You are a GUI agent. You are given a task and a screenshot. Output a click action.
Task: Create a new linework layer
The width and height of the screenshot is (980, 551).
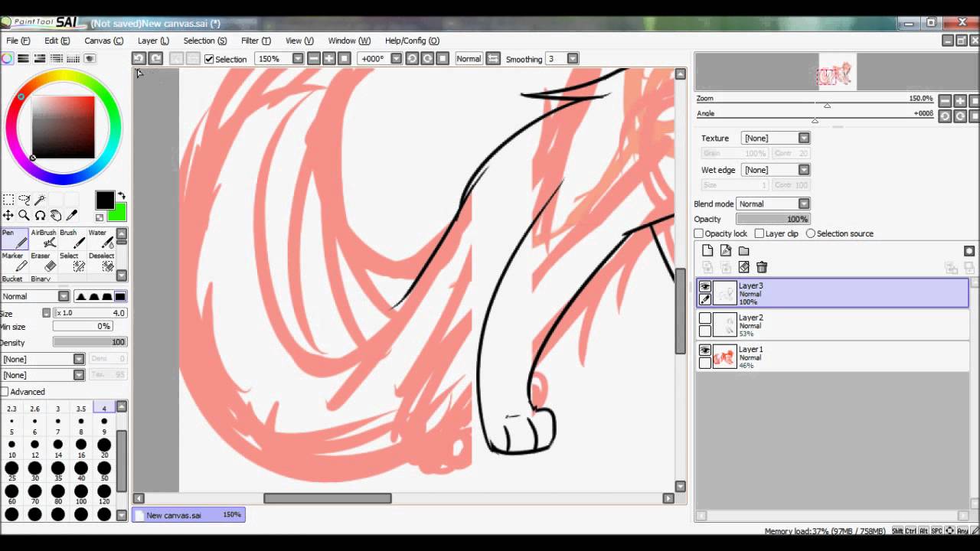click(726, 250)
